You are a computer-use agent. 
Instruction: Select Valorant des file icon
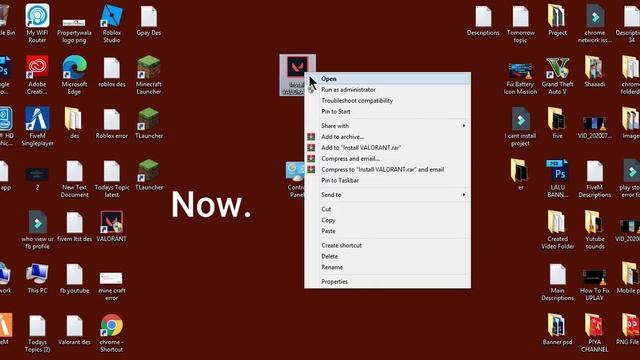(74, 327)
